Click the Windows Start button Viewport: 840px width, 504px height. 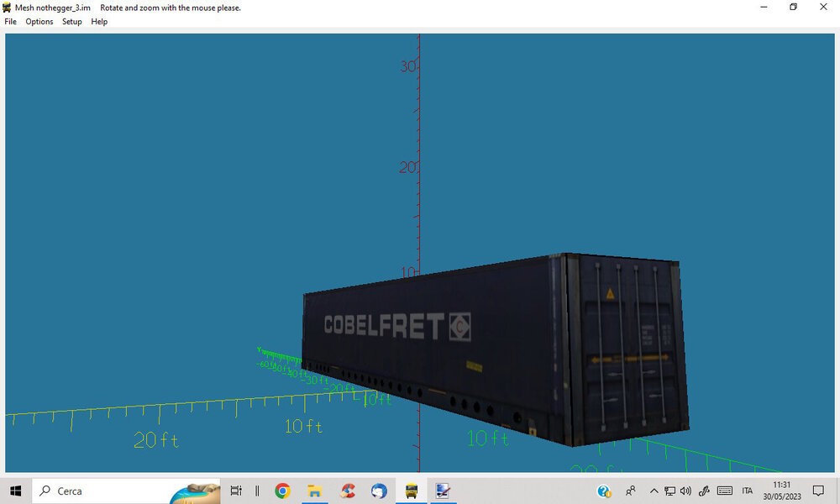pos(15,491)
